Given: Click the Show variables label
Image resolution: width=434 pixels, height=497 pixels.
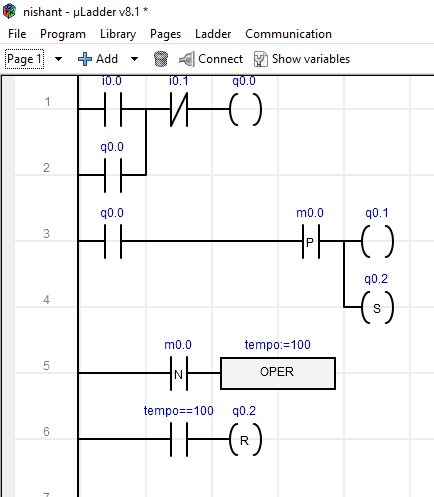Looking at the screenshot, I should (311, 59).
